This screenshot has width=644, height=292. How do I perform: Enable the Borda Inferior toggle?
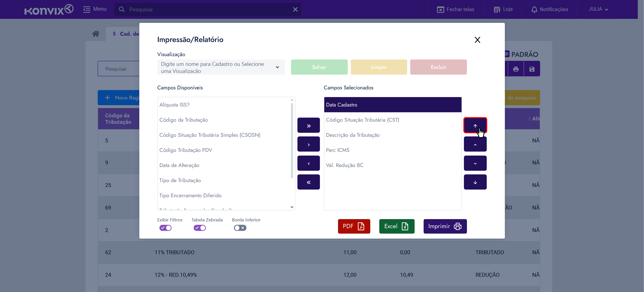pyautogui.click(x=240, y=228)
